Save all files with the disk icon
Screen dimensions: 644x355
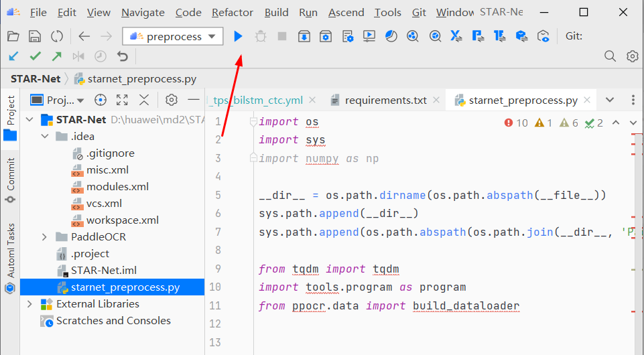pyautogui.click(x=35, y=36)
